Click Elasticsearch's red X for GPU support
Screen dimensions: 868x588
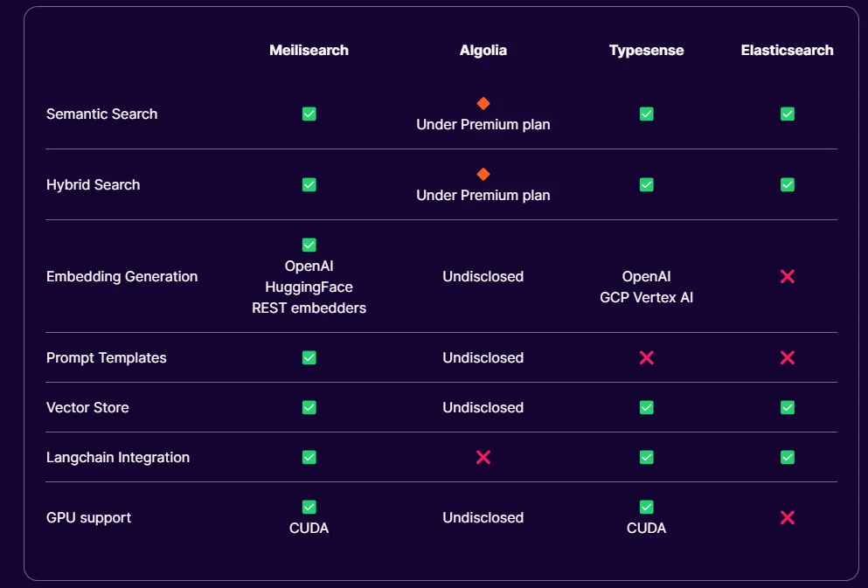pos(787,517)
